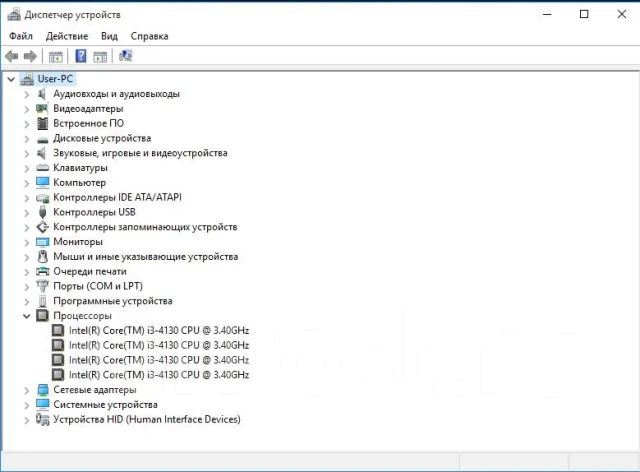Viewport: 640px width, 472px height.
Task: Select Мыши и иные указывающие устройства label
Action: point(146,256)
